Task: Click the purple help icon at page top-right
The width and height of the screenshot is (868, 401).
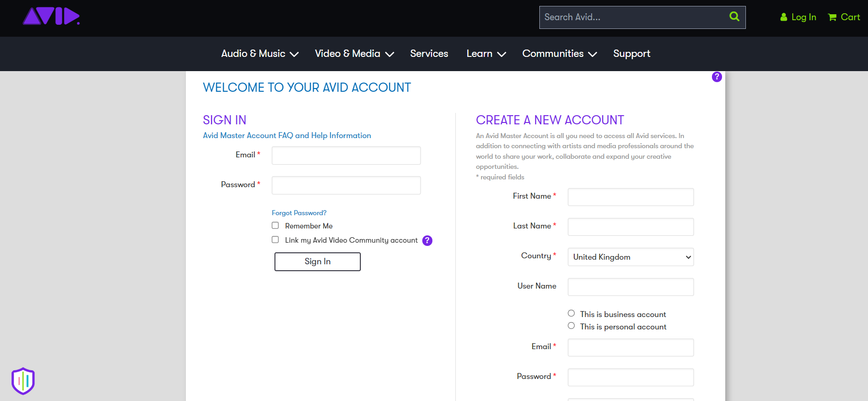Action: click(x=717, y=77)
